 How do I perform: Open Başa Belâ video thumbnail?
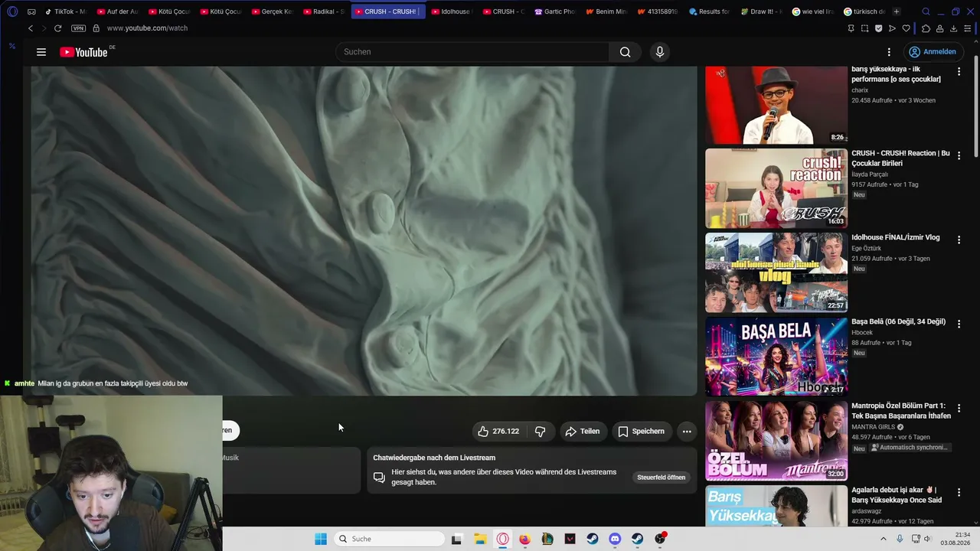(x=776, y=357)
